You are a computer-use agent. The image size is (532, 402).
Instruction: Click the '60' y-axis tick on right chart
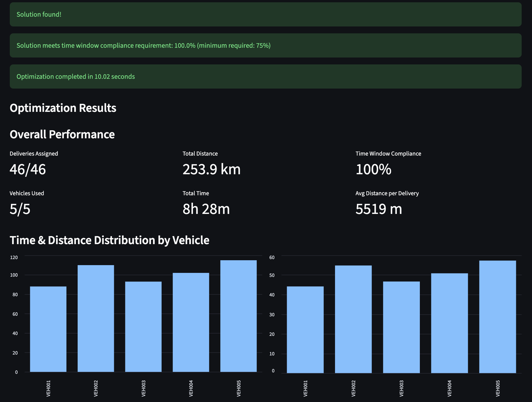coord(272,257)
